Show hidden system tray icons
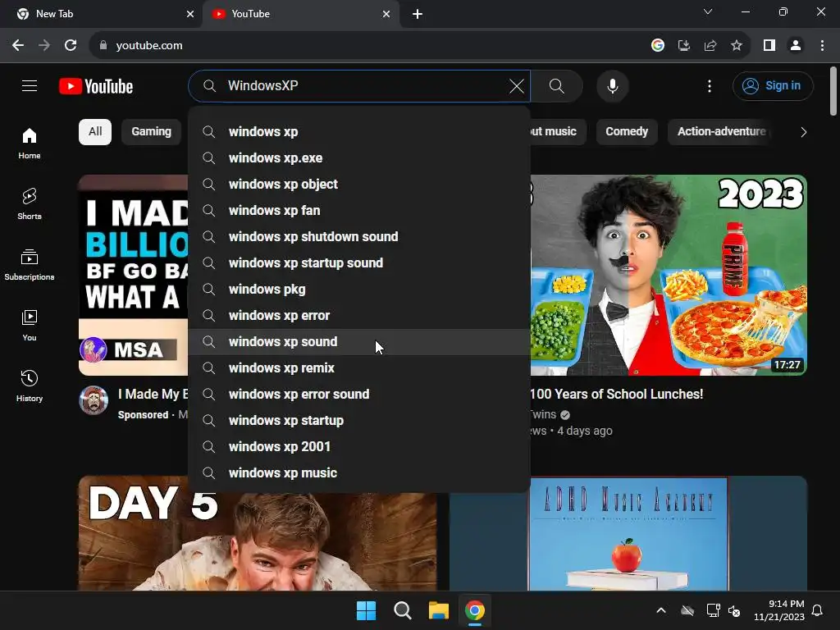The width and height of the screenshot is (840, 630). pyautogui.click(x=661, y=610)
